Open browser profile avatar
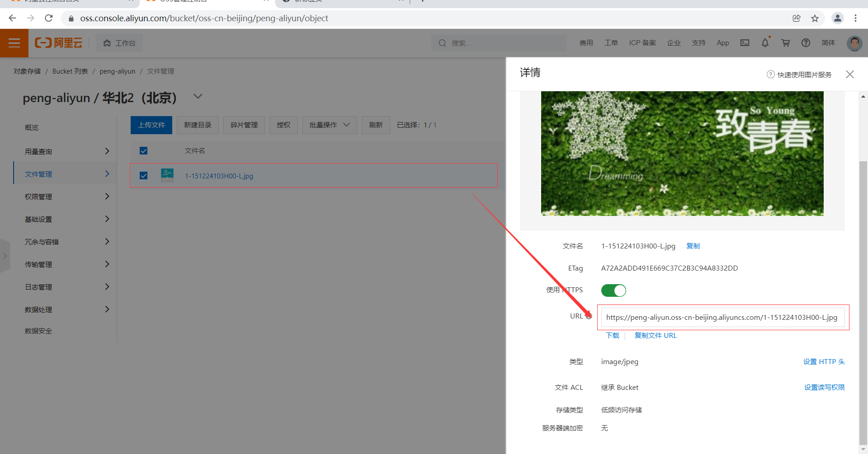Viewport: 868px width, 454px height. click(837, 18)
